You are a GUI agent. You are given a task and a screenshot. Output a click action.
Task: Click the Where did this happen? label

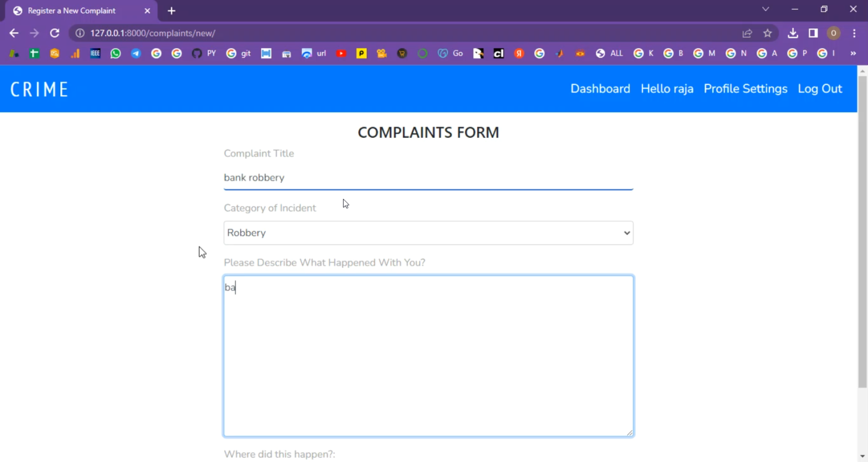[x=279, y=454]
